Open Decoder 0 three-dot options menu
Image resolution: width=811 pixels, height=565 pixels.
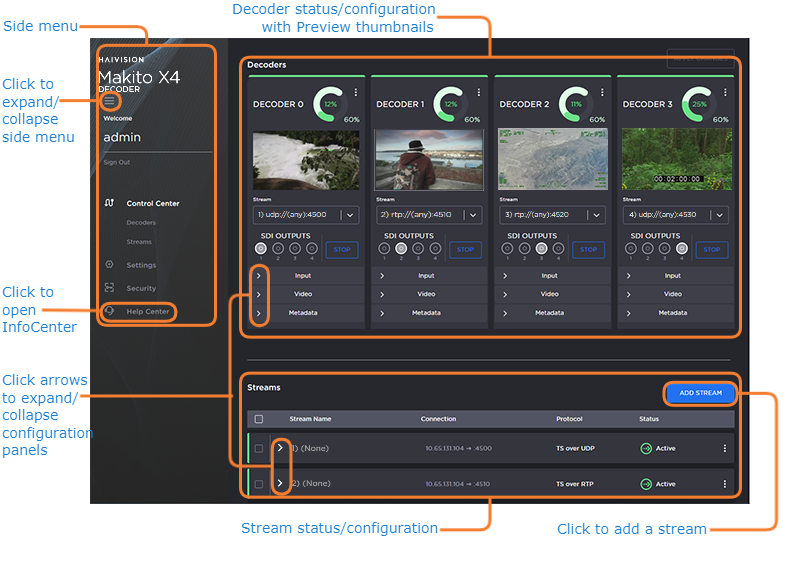tap(355, 93)
